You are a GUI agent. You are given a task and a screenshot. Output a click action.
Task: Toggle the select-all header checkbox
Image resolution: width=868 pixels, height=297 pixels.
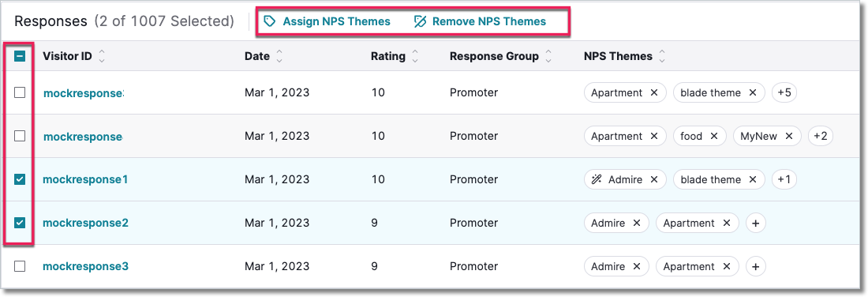[x=20, y=56]
